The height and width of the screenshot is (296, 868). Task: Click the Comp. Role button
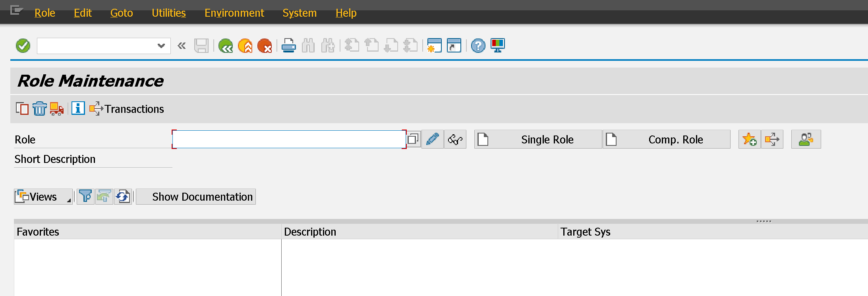click(x=667, y=139)
